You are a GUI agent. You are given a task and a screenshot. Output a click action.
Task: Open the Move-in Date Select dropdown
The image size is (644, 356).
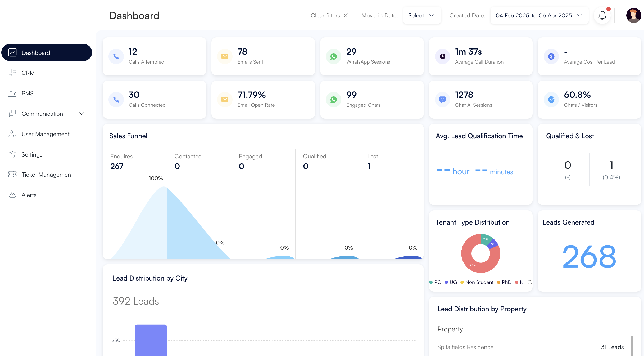point(422,15)
